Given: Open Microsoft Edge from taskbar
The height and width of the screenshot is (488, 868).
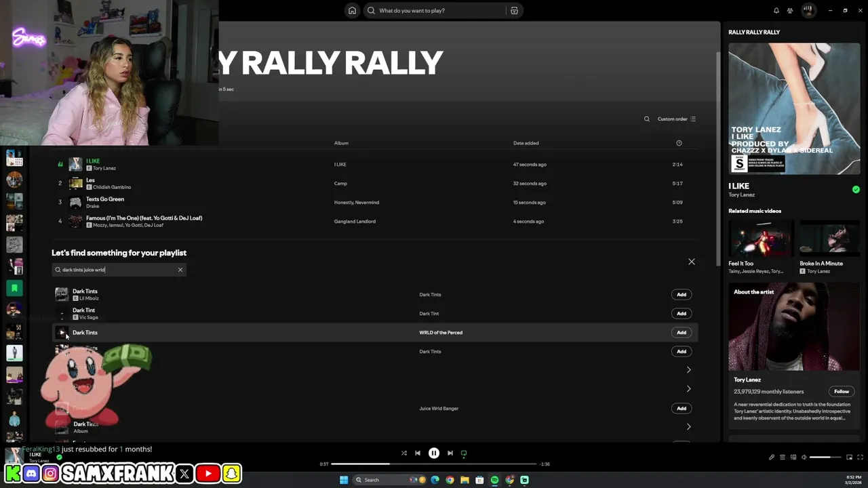Looking at the screenshot, I should coord(435,480).
